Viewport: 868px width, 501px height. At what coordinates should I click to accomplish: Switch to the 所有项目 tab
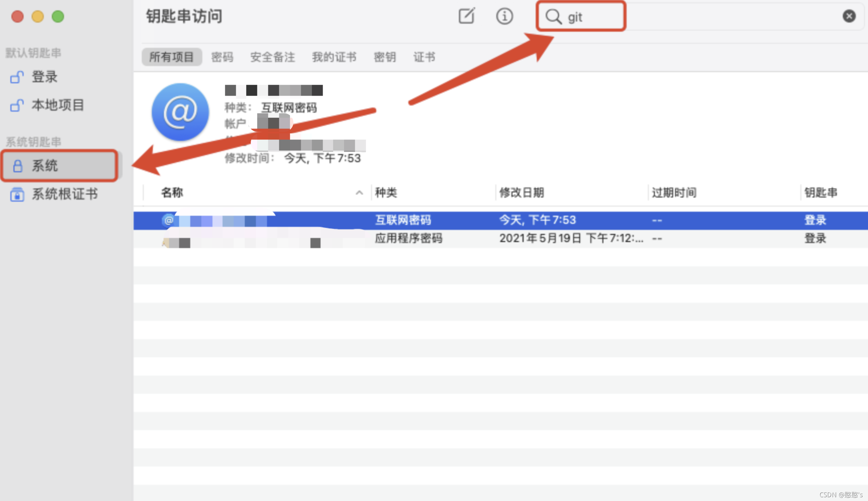point(172,57)
